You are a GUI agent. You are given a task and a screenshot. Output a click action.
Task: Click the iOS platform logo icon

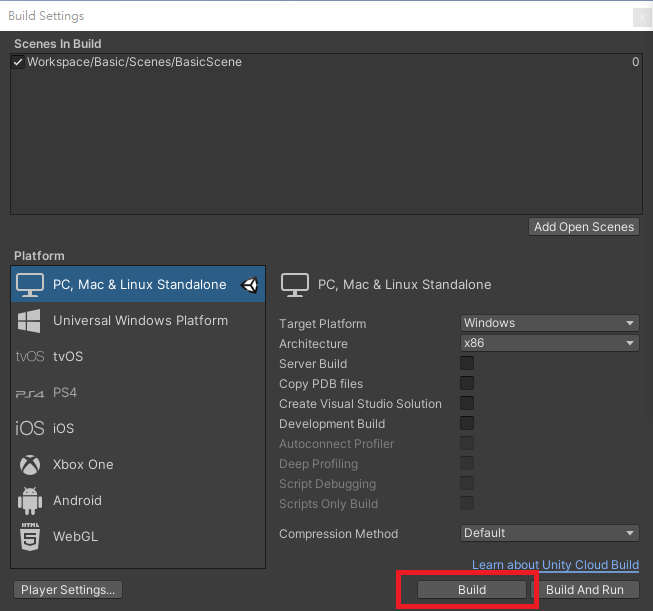coord(30,428)
